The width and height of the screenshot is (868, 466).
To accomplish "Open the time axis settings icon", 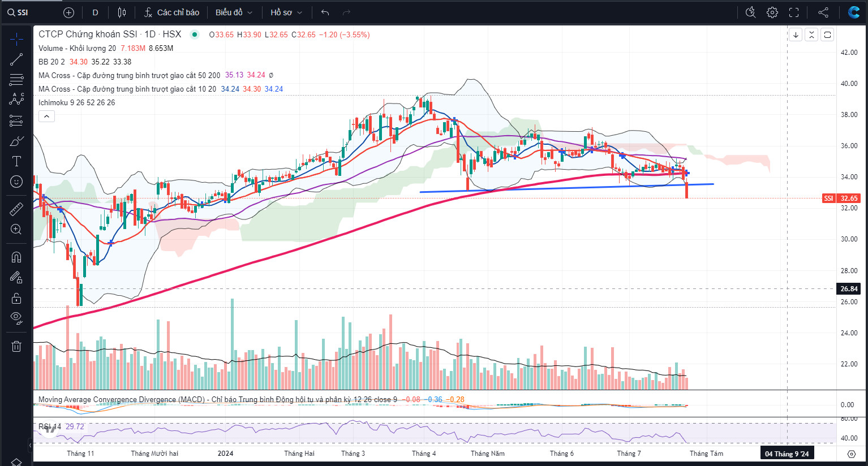I will [x=852, y=454].
